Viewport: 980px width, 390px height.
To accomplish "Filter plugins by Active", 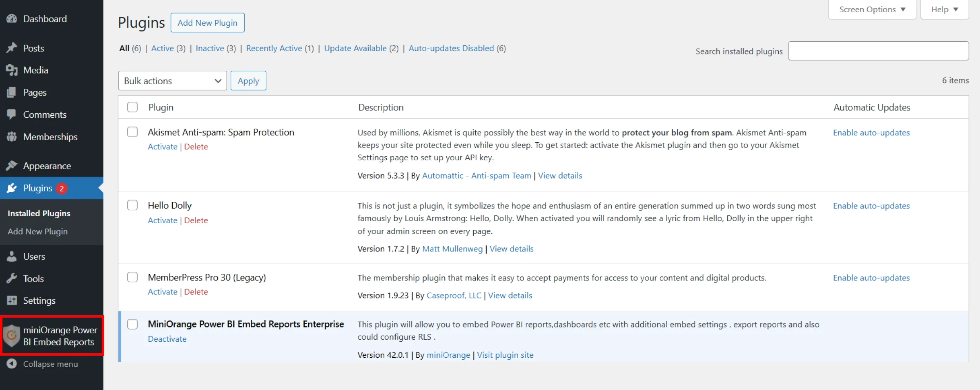I will pyautogui.click(x=163, y=48).
